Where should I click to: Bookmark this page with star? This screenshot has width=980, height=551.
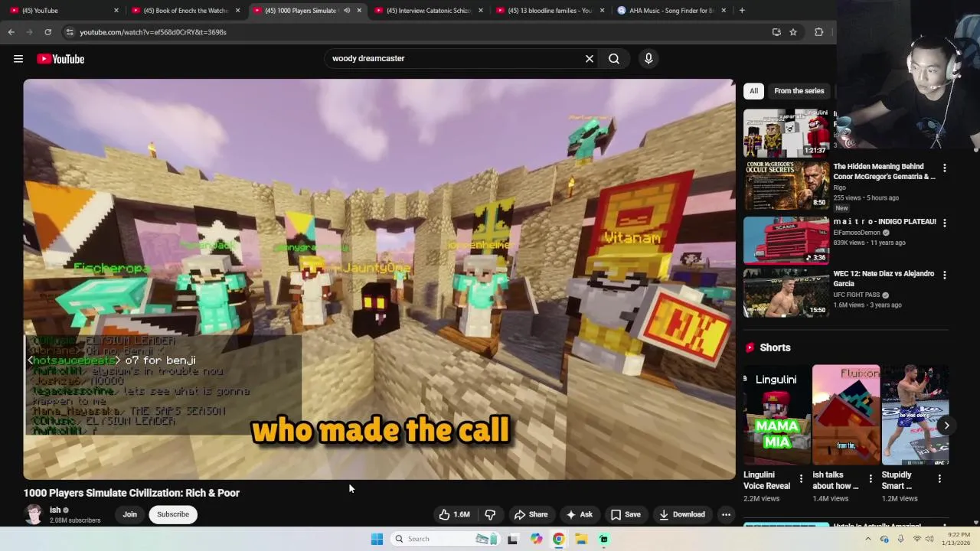tap(793, 32)
